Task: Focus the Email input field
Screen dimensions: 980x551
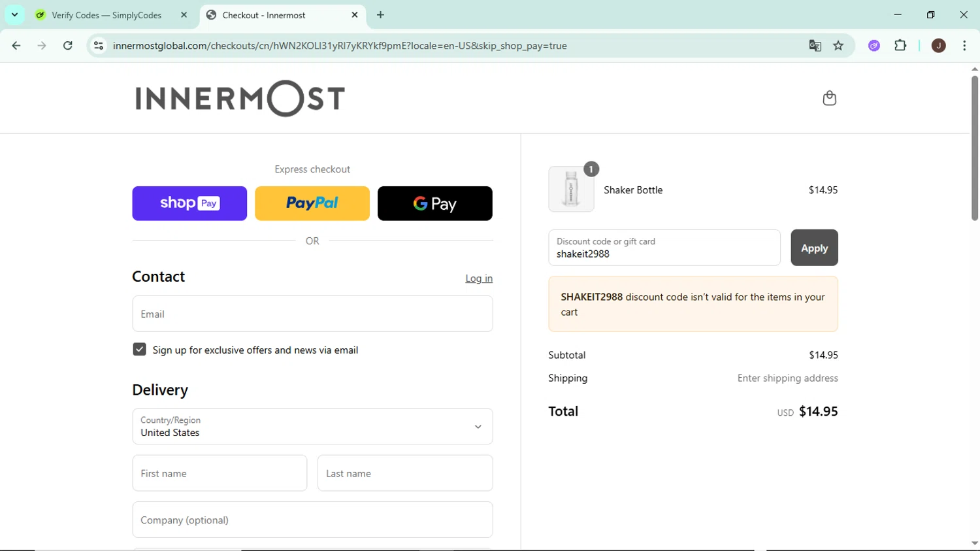Action: 312,314
